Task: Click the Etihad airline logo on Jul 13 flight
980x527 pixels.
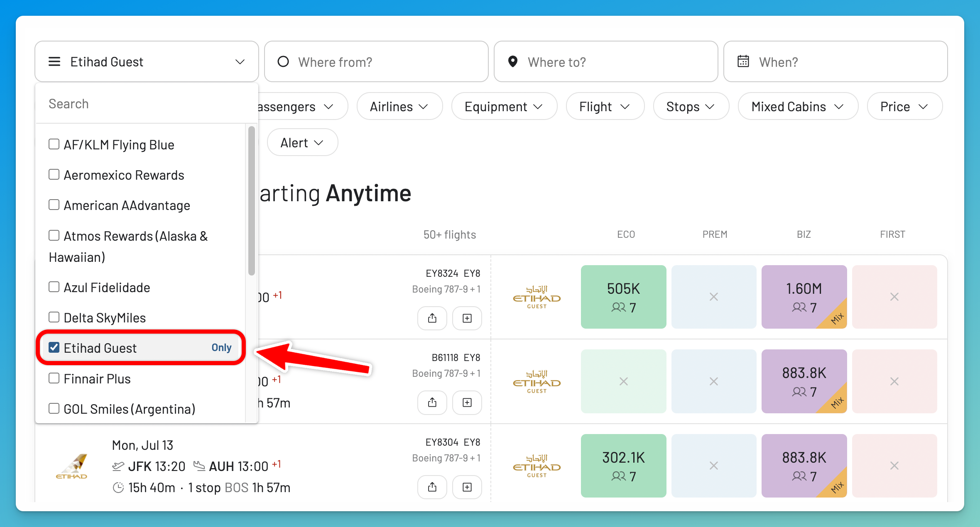Action: pyautogui.click(x=71, y=466)
